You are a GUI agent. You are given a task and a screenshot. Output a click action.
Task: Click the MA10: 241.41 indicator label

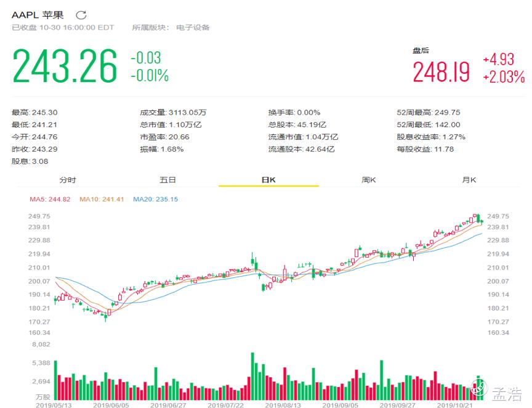[x=102, y=199]
